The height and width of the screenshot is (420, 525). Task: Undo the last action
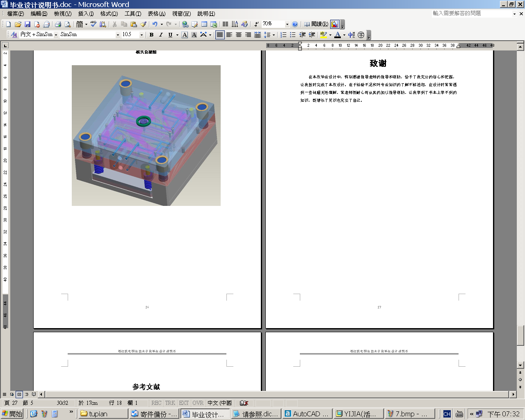pyautogui.click(x=155, y=24)
